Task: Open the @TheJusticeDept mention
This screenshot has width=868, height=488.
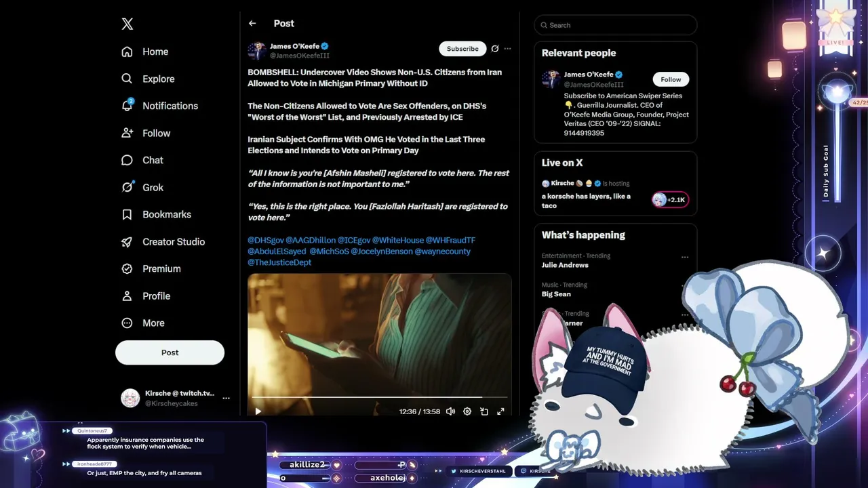Action: pos(279,262)
